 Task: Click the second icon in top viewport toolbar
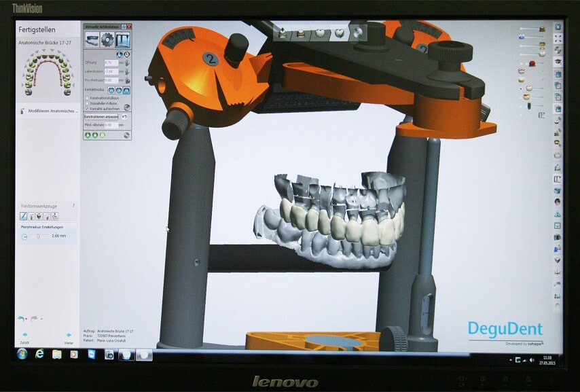click(301, 33)
